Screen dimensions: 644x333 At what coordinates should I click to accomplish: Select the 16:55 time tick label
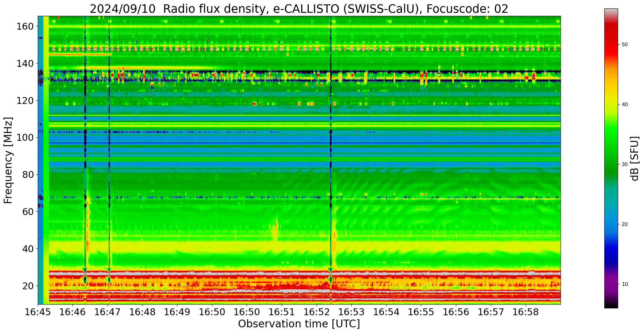pyautogui.click(x=421, y=312)
